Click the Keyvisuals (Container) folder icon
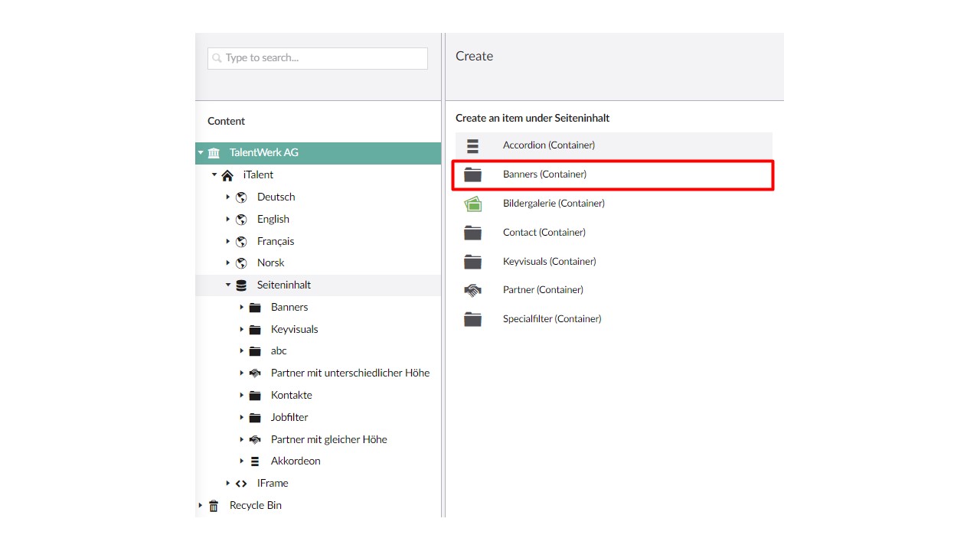 point(472,262)
